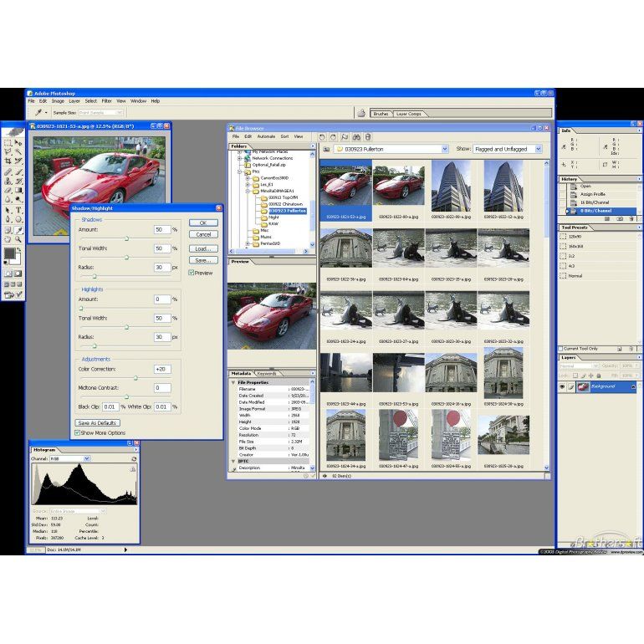
Task: Select the Rectangular Marquee tool
Action: click(x=8, y=143)
